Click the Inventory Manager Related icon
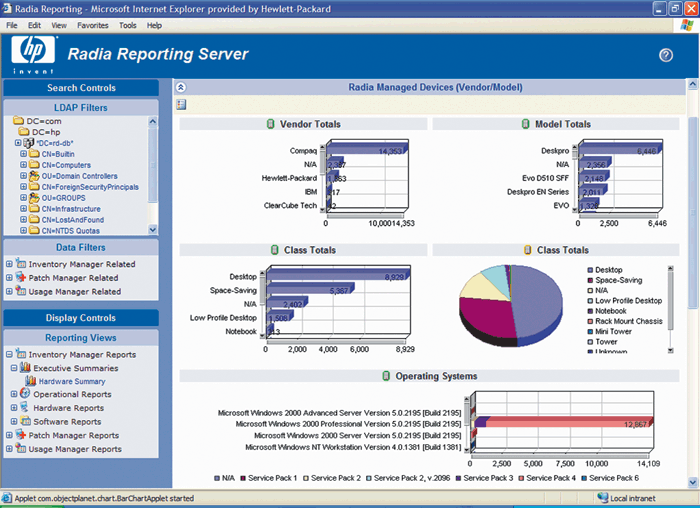Screen dimensions: 700x508 pos(21,263)
